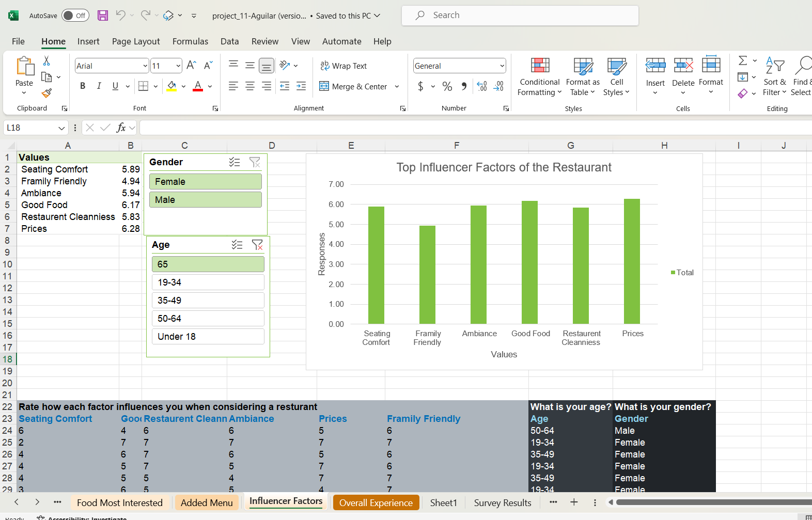Screen dimensions: 812x520
Task: Click the Decrease Decimal icon
Action: pos(498,86)
